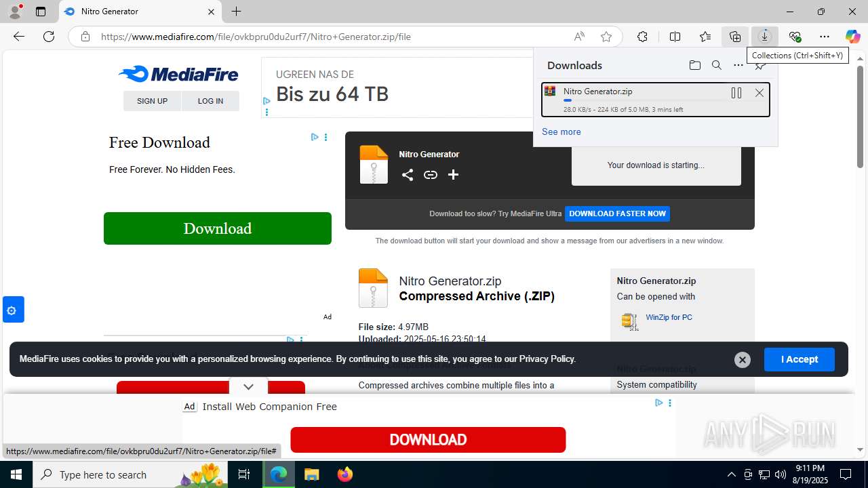
Task: Pause the Nitro Generator.zip download
Action: coord(736,93)
